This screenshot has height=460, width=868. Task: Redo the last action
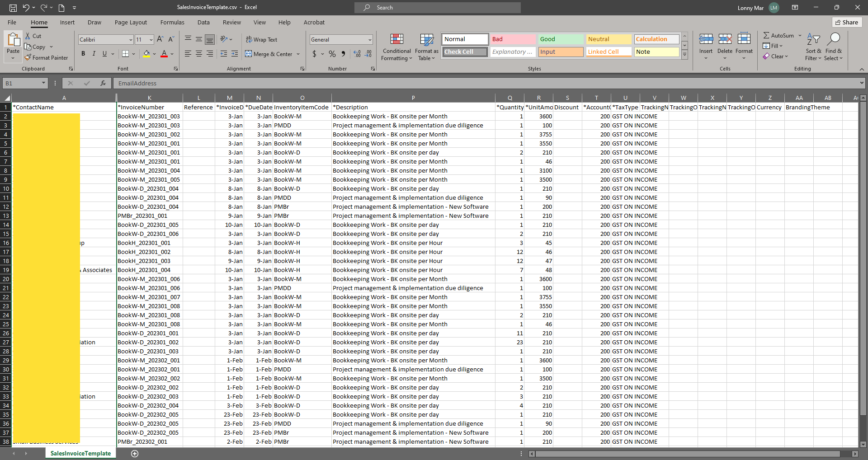[44, 8]
